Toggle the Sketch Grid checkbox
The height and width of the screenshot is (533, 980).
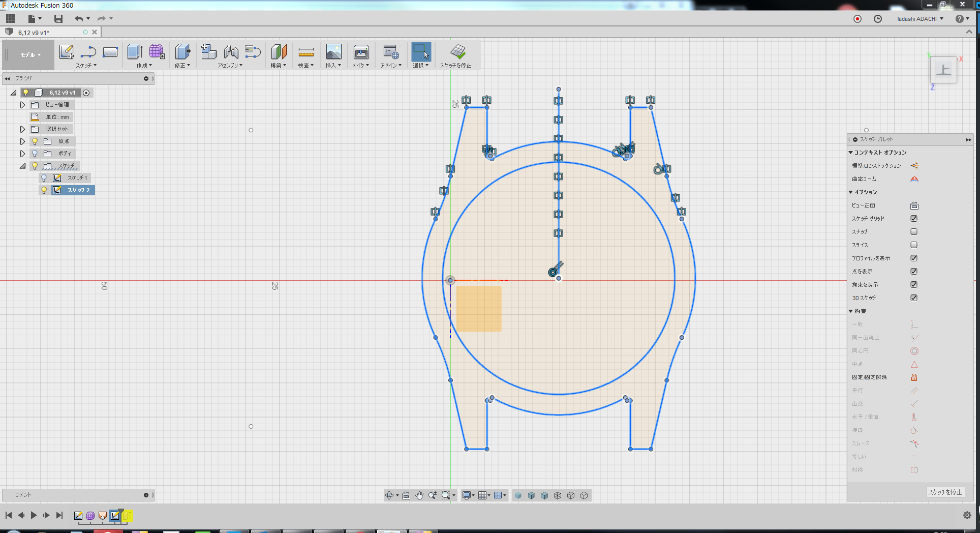click(914, 219)
